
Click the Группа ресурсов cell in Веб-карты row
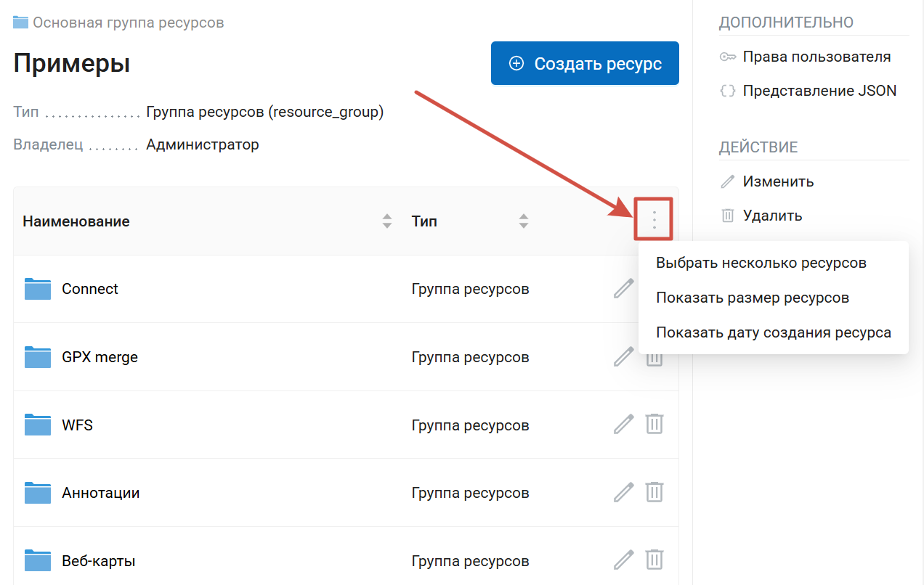click(x=470, y=561)
